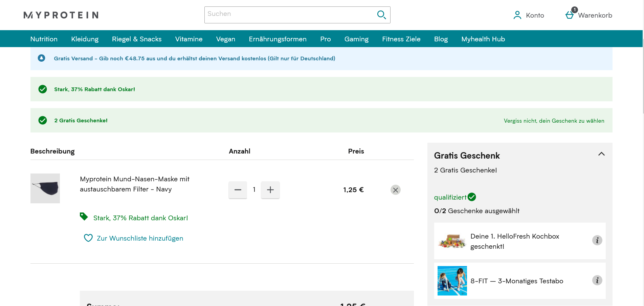Open the Blog menu item

tap(441, 39)
